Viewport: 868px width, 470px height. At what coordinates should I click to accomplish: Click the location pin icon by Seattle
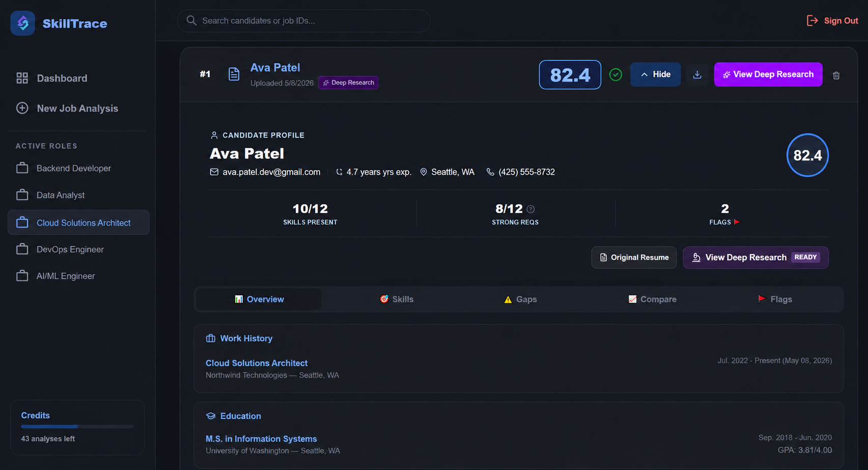coord(424,172)
